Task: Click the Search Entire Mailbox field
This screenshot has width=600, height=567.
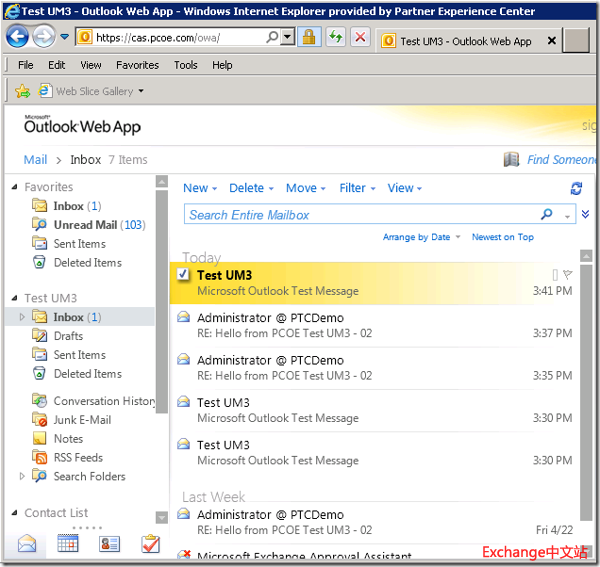Action: coord(360,214)
